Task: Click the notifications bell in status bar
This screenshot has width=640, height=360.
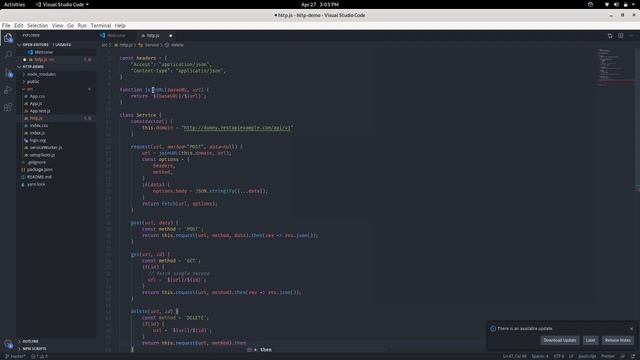Action: point(633,356)
